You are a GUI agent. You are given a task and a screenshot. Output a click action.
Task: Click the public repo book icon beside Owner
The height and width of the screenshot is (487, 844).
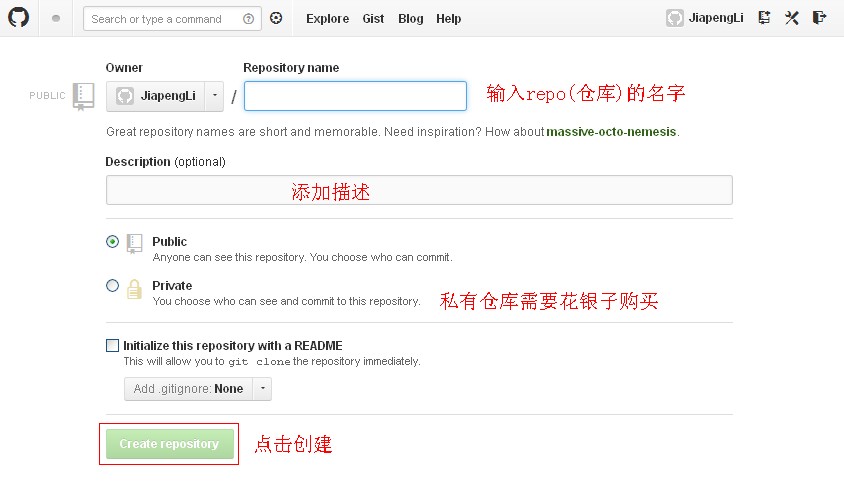pos(83,96)
